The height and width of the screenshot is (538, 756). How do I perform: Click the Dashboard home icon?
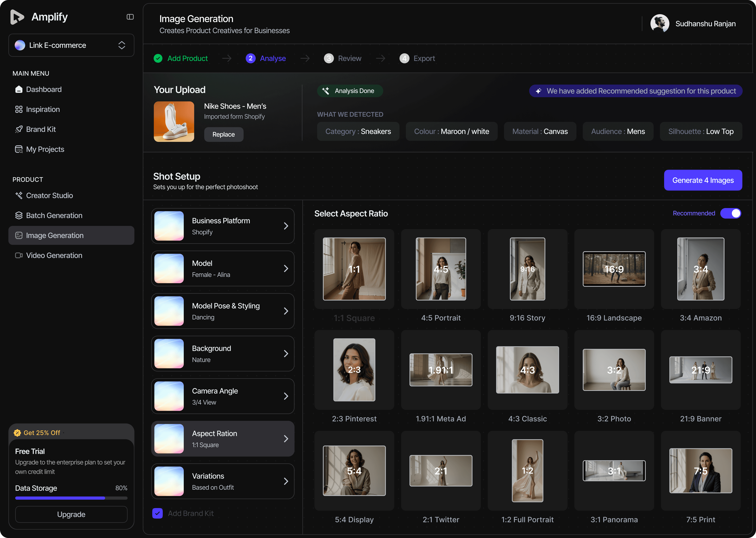[x=19, y=89]
